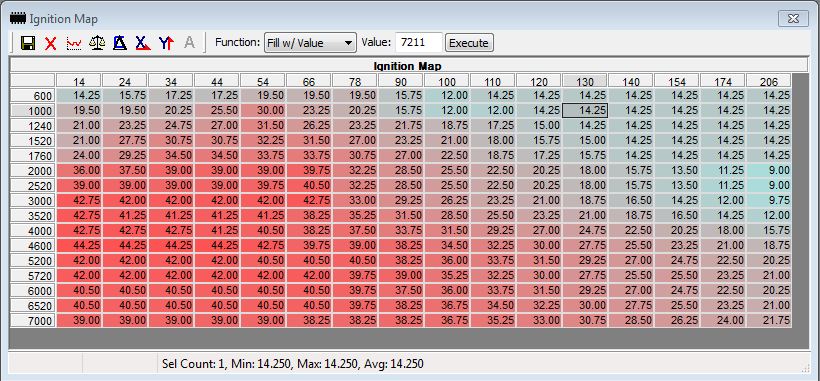Select column header 100

click(447, 81)
